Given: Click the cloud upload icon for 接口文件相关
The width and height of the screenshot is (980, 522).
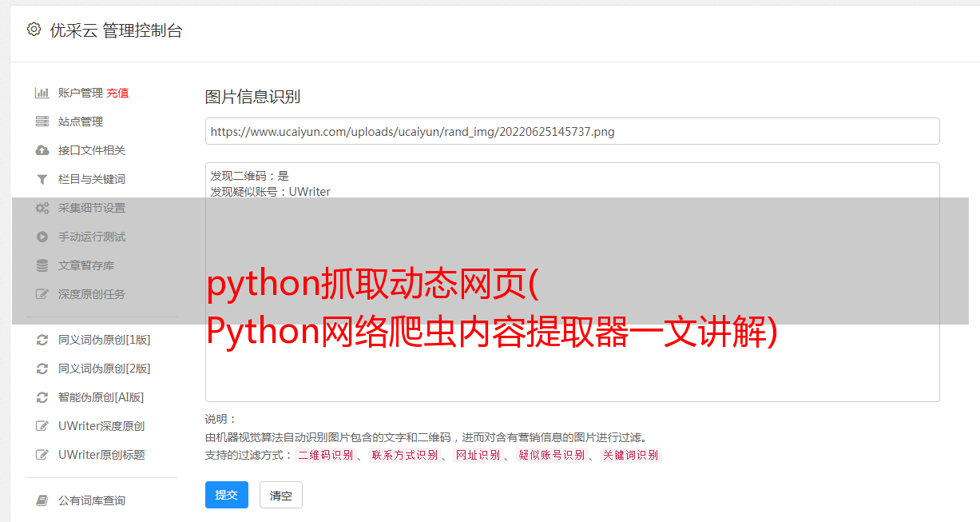Looking at the screenshot, I should click(x=42, y=150).
